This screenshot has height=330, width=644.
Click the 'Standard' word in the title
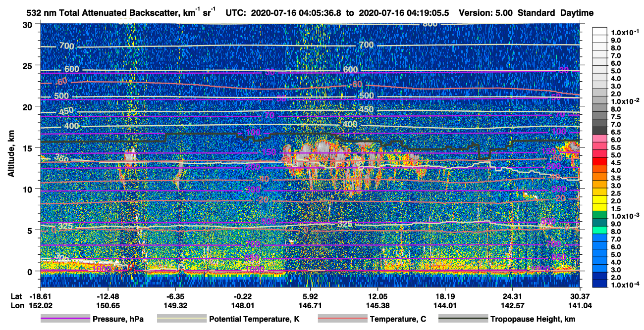(537, 13)
